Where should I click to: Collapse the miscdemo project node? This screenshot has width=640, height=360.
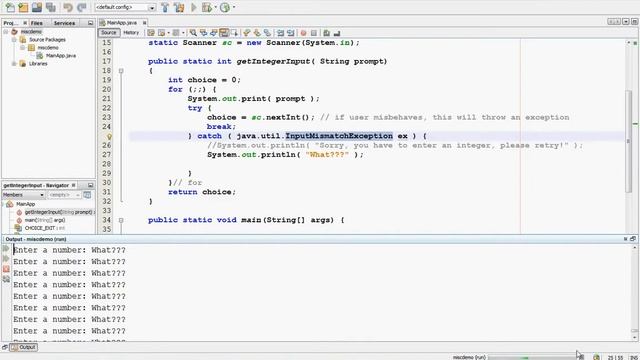click(x=6, y=31)
